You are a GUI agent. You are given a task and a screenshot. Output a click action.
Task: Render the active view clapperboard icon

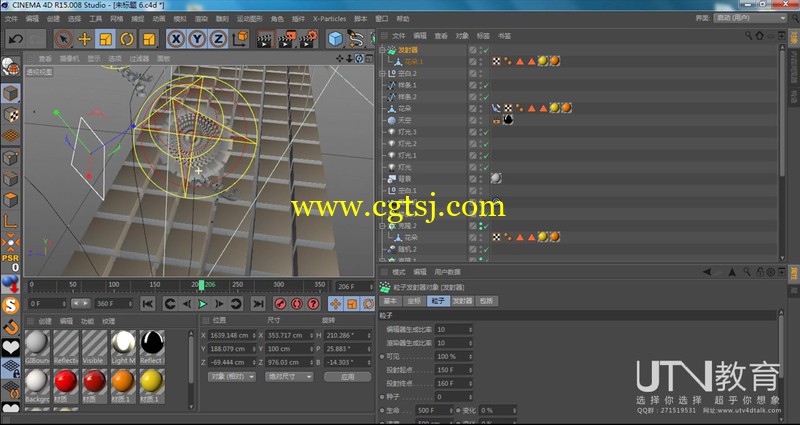[265, 39]
